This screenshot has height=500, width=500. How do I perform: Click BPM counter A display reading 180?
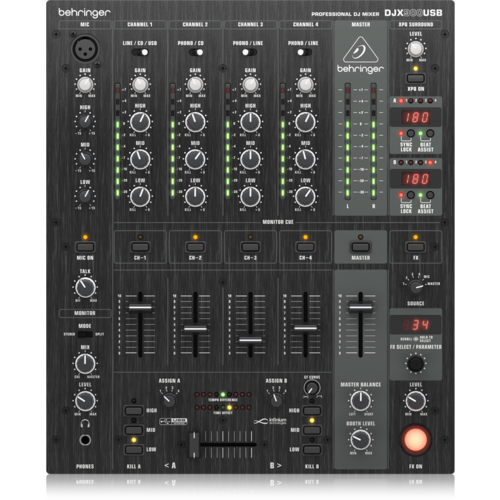[x=416, y=117]
